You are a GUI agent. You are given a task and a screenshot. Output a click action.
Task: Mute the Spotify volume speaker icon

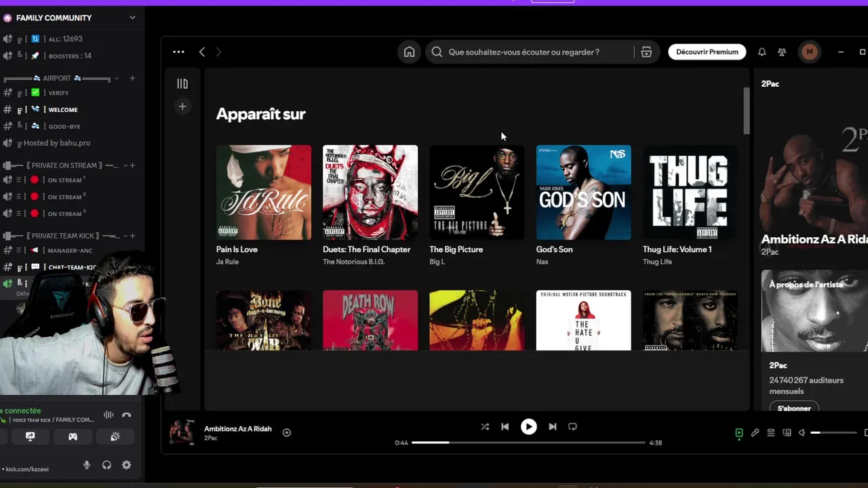tap(802, 432)
